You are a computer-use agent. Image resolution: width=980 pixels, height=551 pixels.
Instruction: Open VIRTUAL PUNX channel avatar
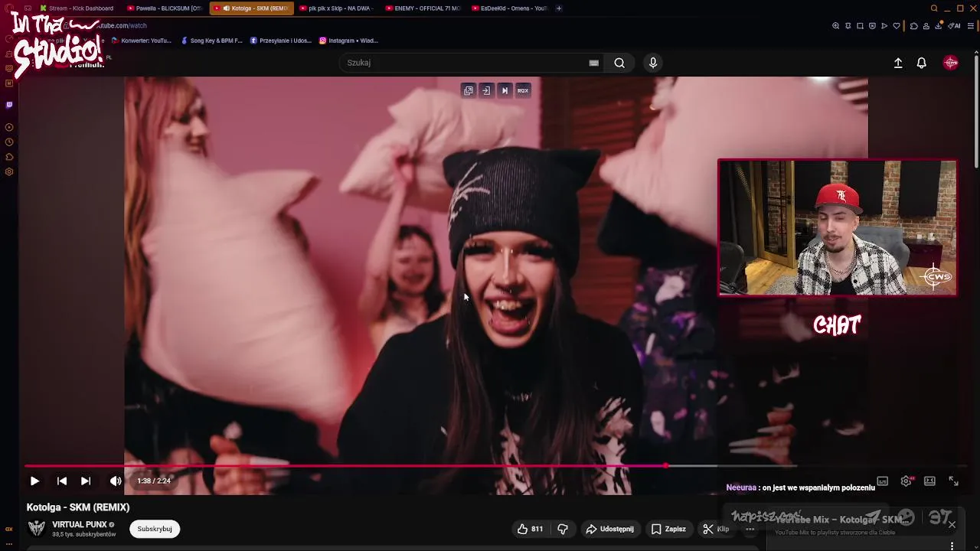click(37, 529)
